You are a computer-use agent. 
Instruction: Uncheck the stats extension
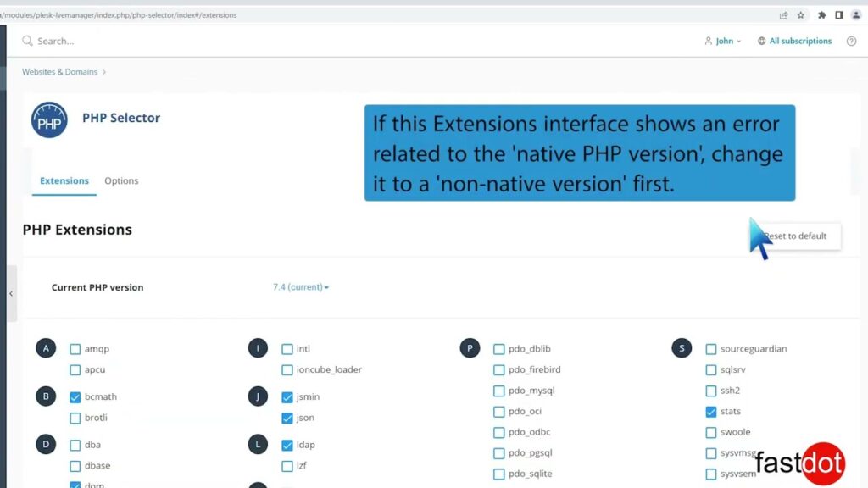[711, 411]
